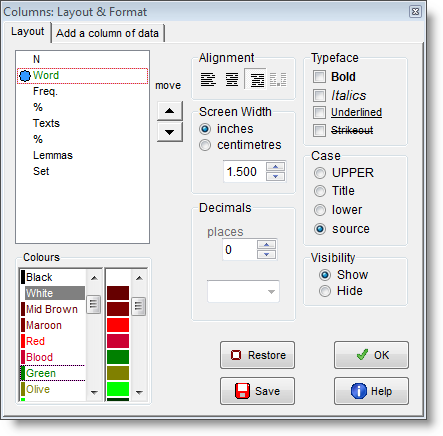Choose decimal alignment icon

pos(278,80)
